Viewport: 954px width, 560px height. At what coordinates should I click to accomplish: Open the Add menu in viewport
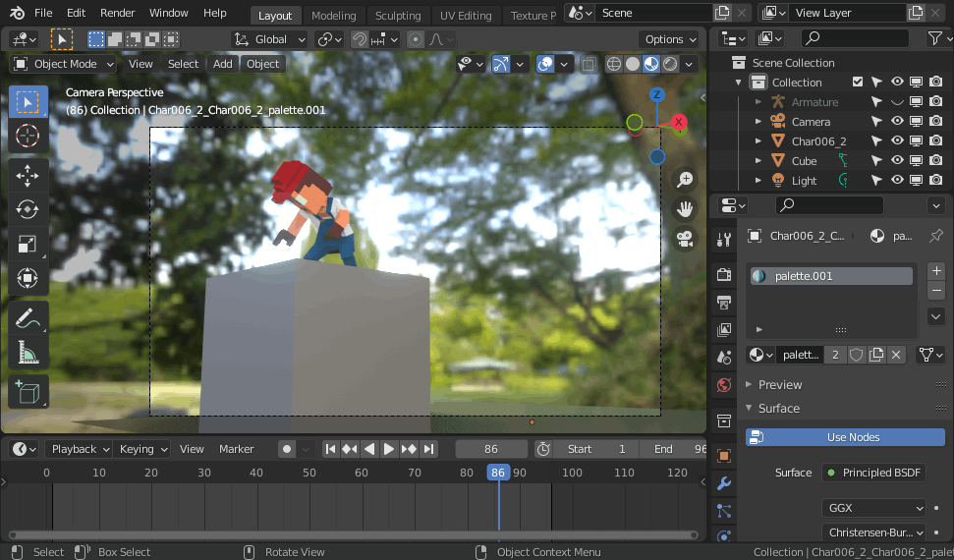223,64
